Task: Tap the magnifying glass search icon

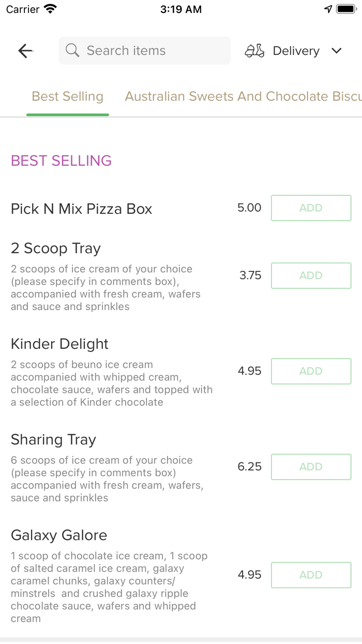Action: pyautogui.click(x=72, y=50)
